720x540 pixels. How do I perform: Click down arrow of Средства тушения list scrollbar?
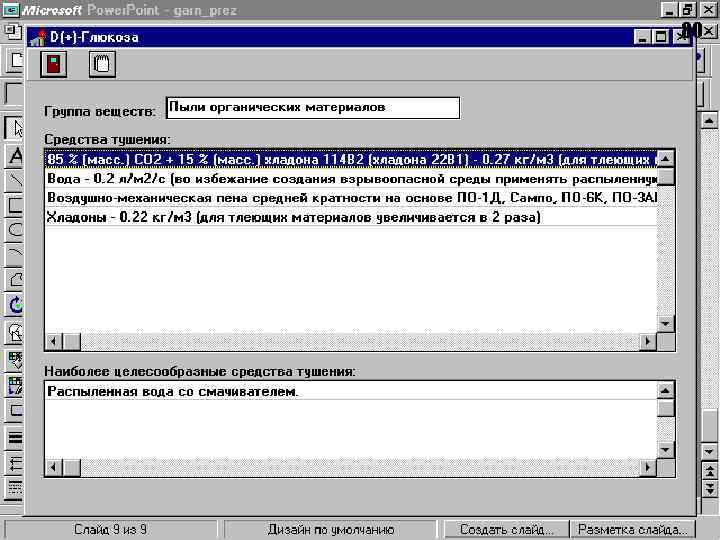click(665, 323)
